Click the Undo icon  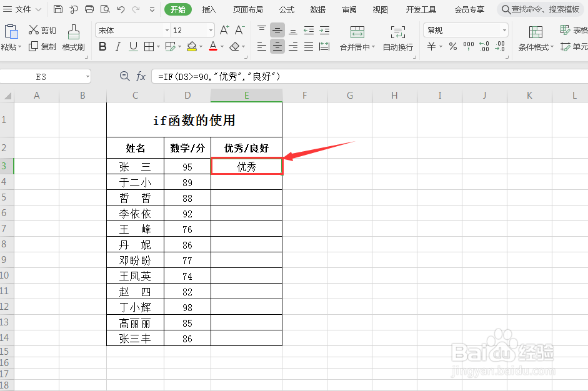pyautogui.click(x=121, y=9)
